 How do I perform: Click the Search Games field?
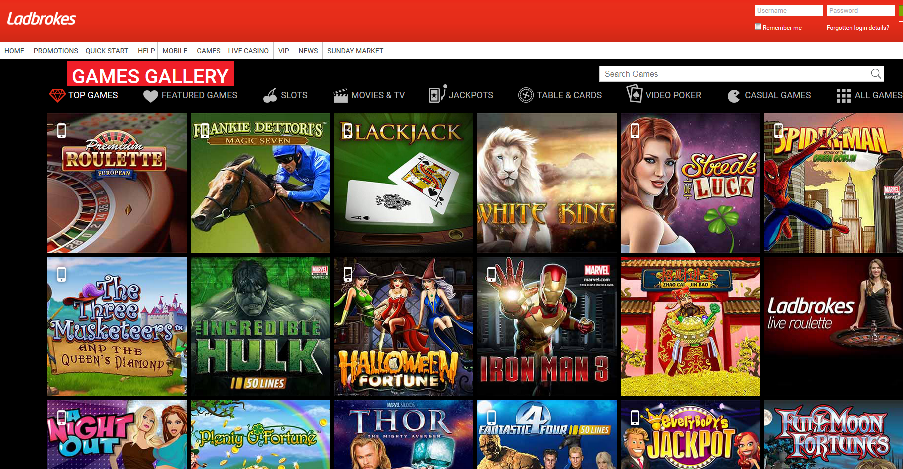(741, 74)
